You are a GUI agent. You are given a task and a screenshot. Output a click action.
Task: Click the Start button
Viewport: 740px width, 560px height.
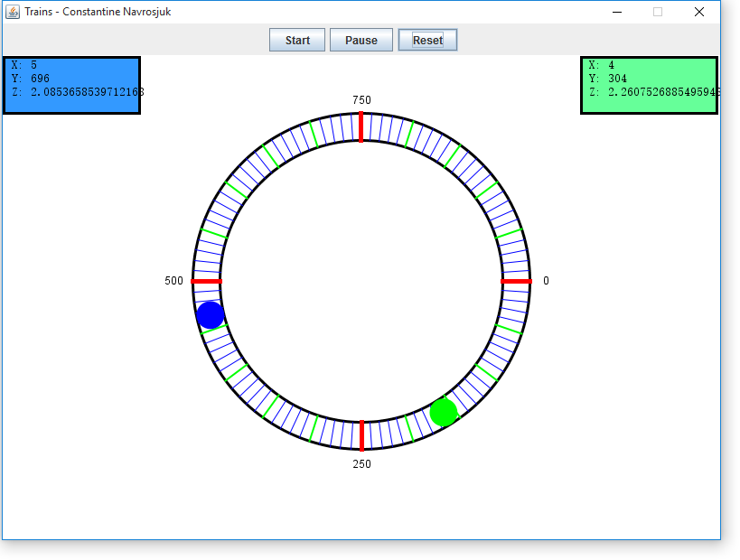click(297, 41)
